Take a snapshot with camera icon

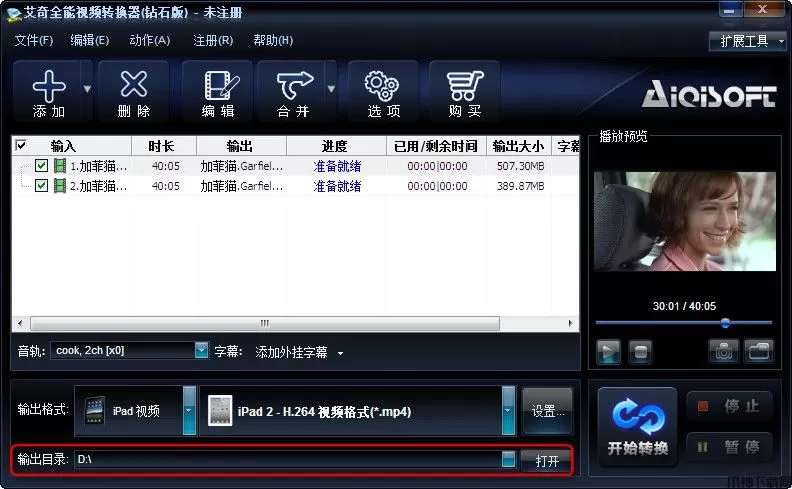click(x=723, y=351)
